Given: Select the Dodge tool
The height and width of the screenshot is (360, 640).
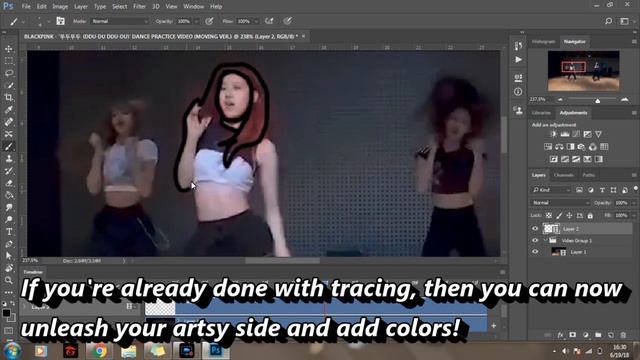Looking at the screenshot, I should coord(9,220).
